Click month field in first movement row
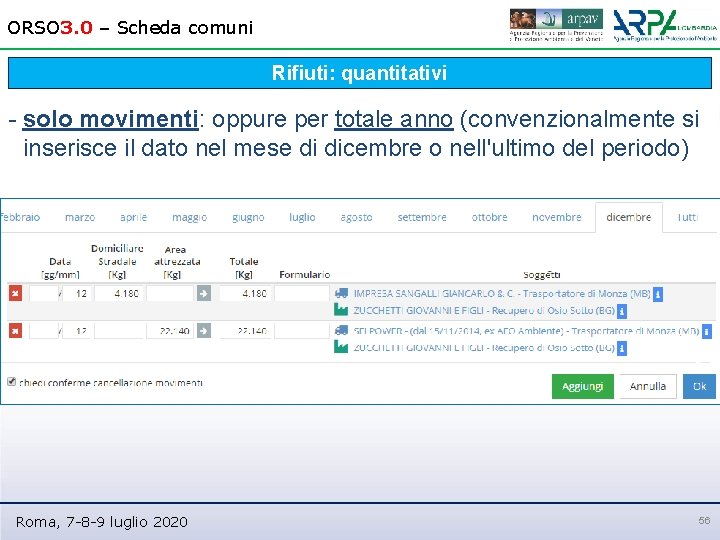The height and width of the screenshot is (540, 720). [77, 293]
